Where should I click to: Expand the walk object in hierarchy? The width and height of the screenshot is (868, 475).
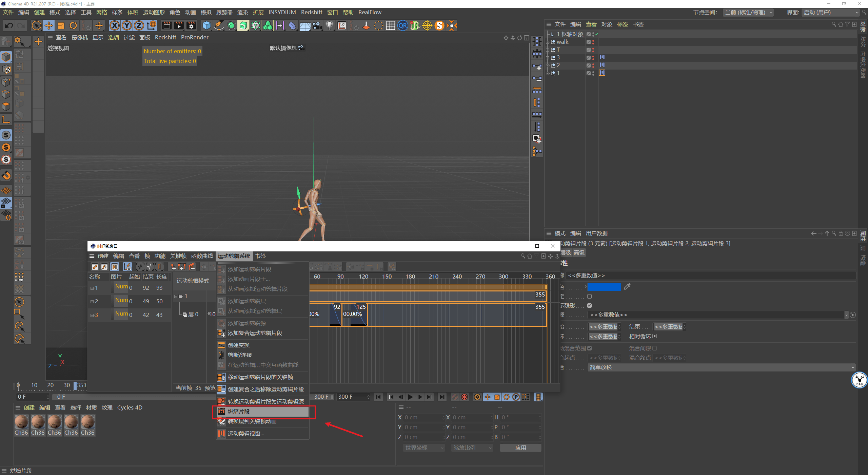point(547,42)
